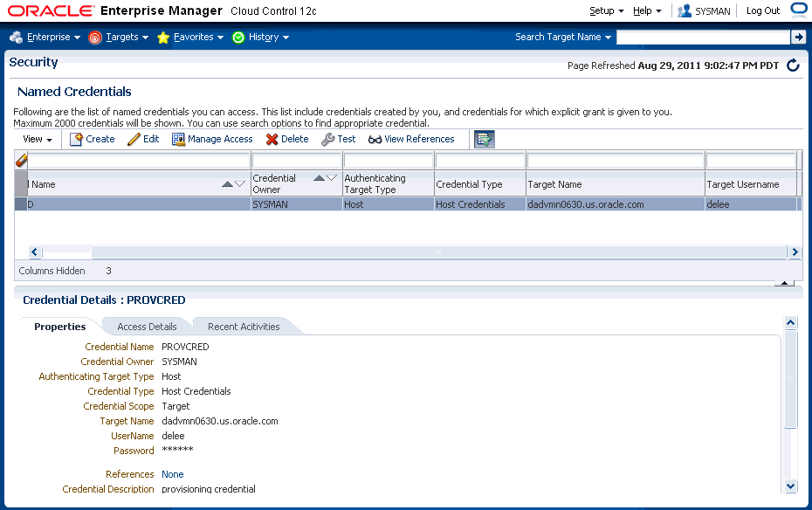Switch to the Recent Acitivities tab
Image resolution: width=812 pixels, height=510 pixels.
coord(244,327)
